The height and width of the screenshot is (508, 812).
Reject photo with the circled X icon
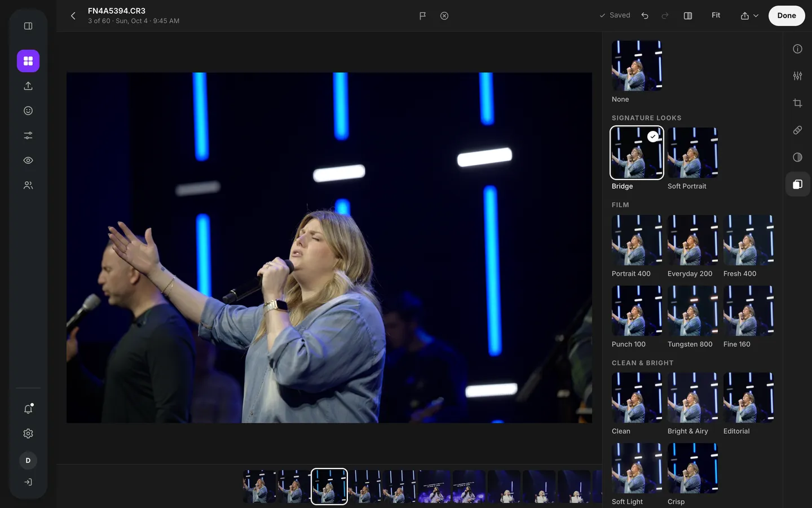[444, 16]
